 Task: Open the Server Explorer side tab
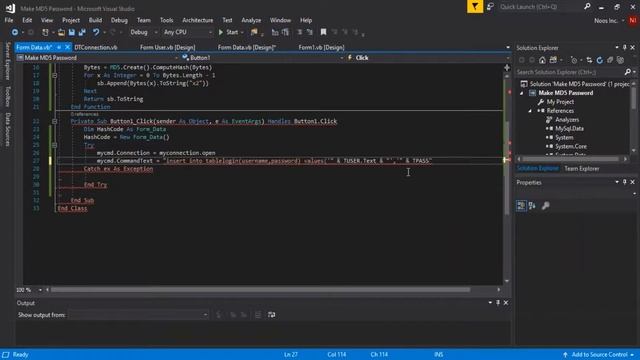[7, 61]
